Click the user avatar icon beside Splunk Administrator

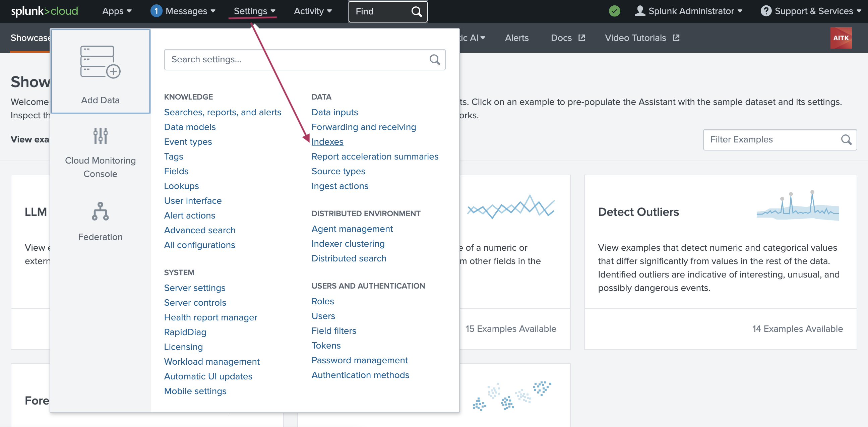640,11
